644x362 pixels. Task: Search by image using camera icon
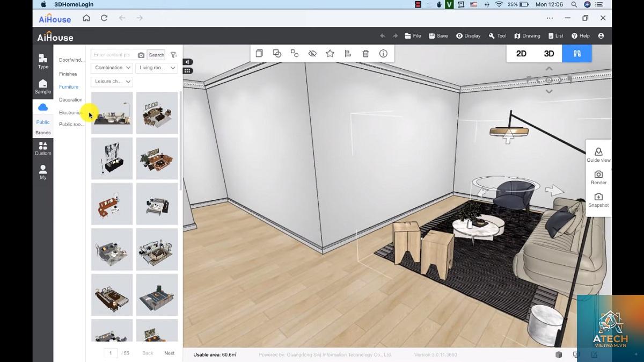coord(141,55)
